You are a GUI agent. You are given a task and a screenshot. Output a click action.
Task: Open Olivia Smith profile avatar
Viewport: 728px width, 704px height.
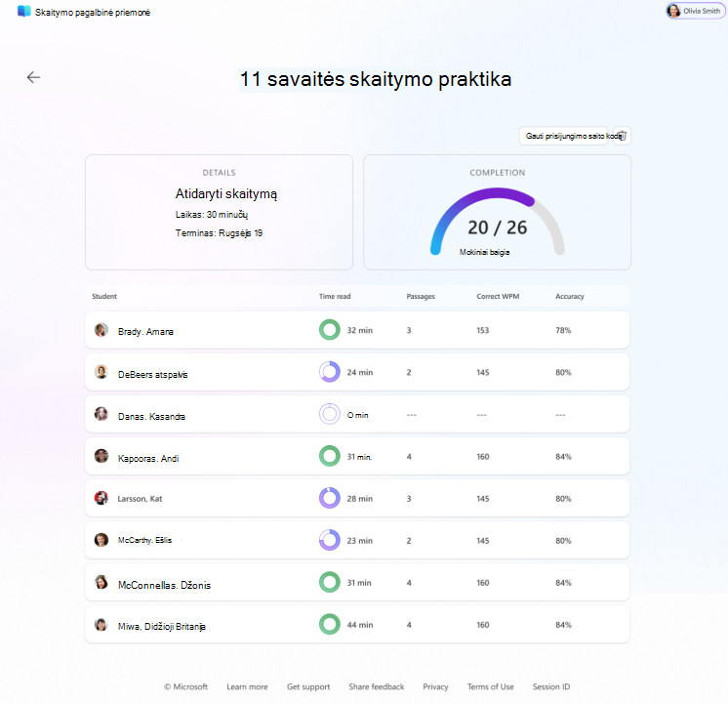(x=673, y=11)
